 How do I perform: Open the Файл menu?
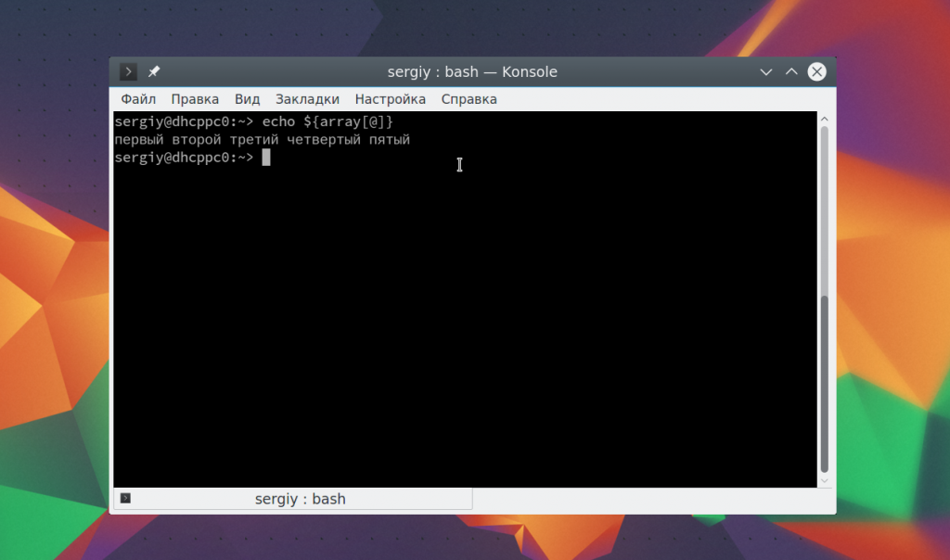point(138,99)
